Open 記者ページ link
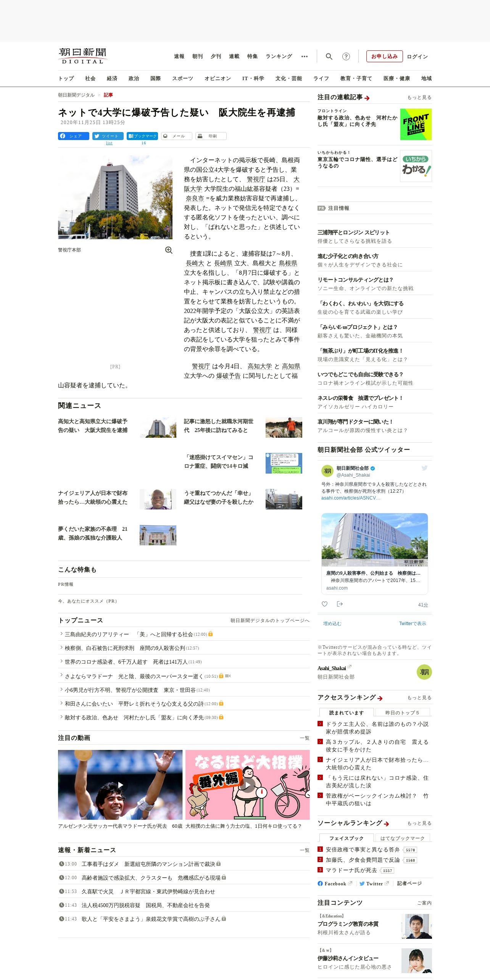 point(409,883)
